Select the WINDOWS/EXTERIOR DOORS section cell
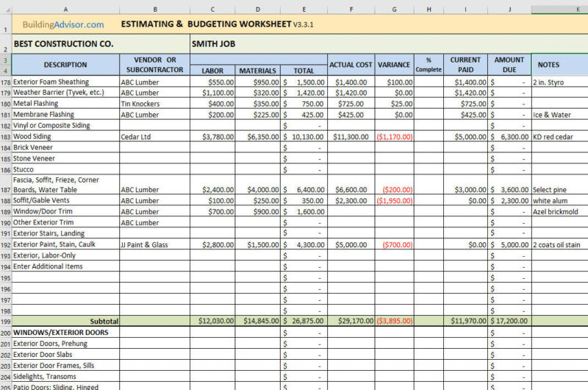588x390 pixels. 65,332
